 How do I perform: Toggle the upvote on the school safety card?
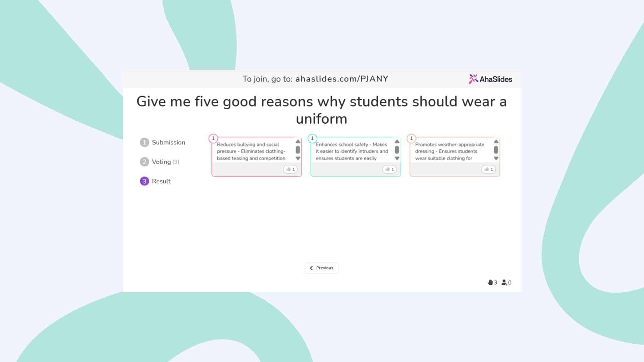coord(389,169)
